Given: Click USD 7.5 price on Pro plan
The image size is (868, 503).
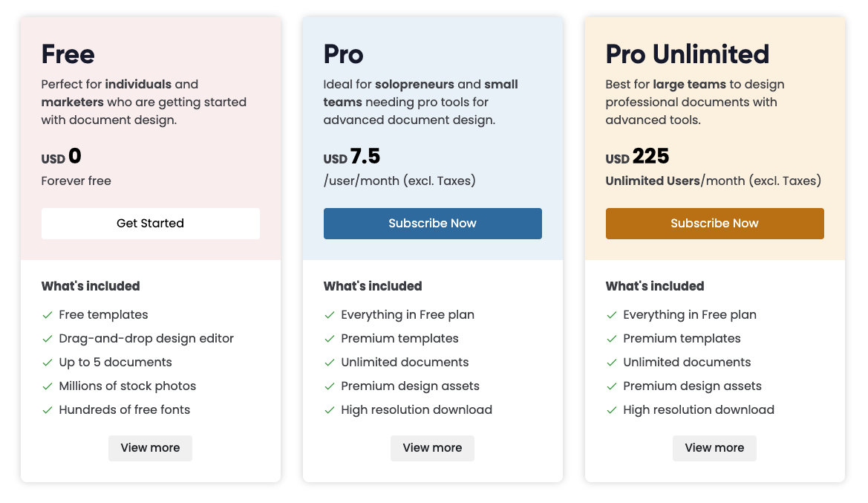Looking at the screenshot, I should 352,157.
